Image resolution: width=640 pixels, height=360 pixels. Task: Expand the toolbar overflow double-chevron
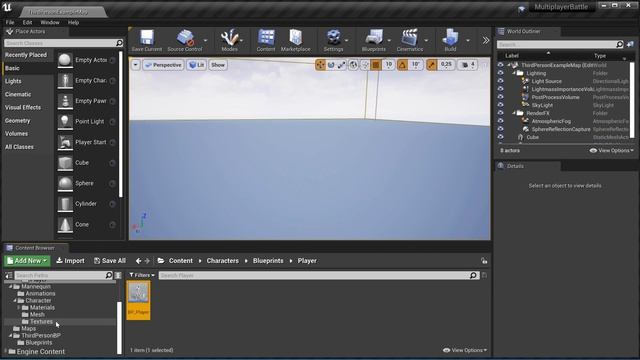(x=485, y=40)
